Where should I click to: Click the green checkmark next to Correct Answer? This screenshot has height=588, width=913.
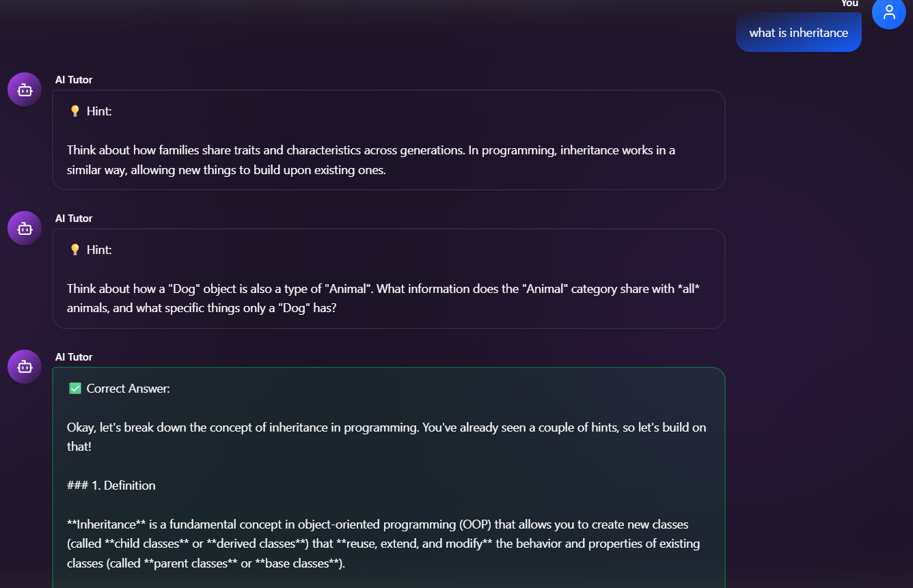tap(75, 389)
